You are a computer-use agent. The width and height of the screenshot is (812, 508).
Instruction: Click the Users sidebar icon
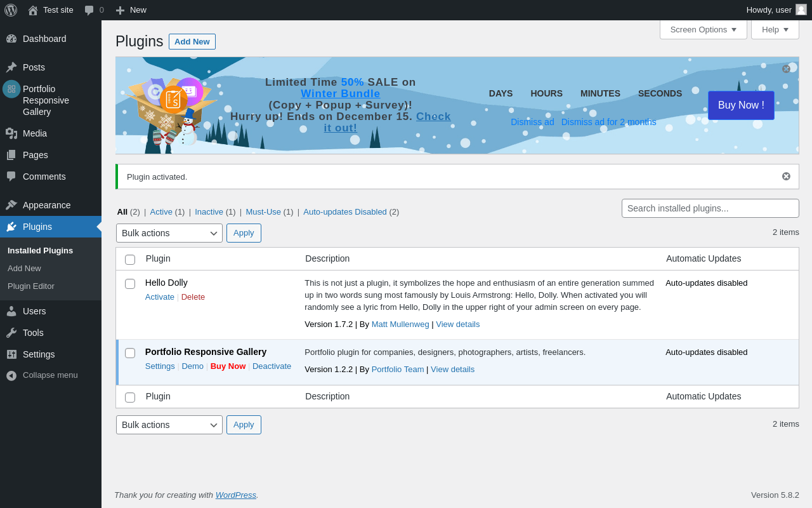tap(11, 311)
